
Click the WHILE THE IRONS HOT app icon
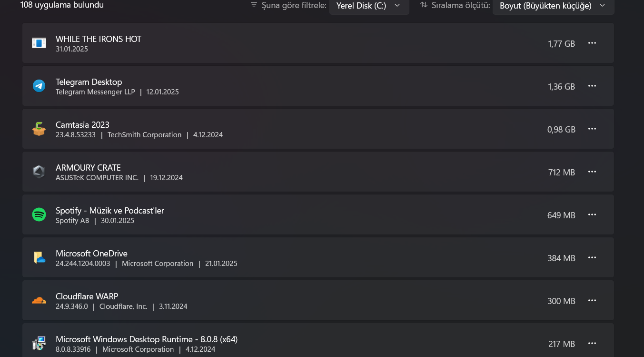point(39,43)
